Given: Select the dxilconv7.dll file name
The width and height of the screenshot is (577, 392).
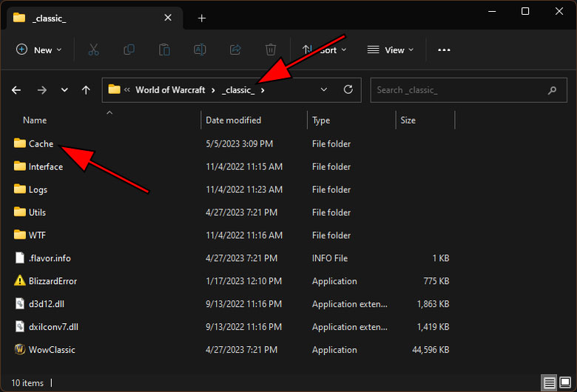Looking at the screenshot, I should 53,327.
